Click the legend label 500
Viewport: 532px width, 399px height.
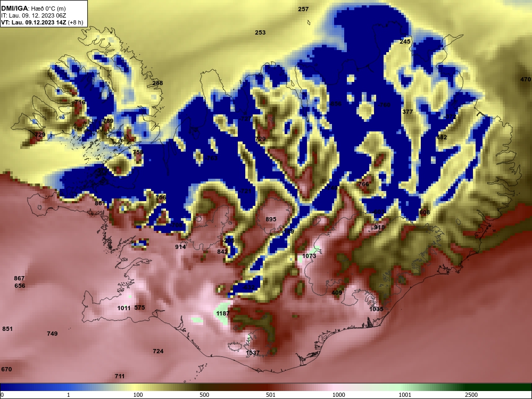click(x=205, y=395)
